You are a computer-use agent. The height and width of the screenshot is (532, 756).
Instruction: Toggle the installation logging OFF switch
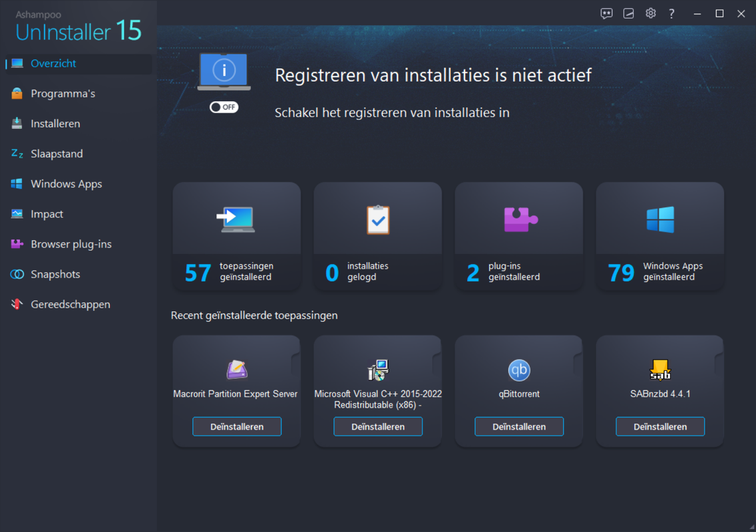224,107
